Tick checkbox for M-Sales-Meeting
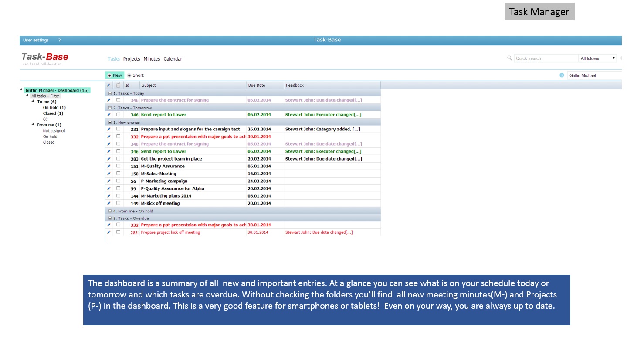Screen dimensions: 644x362 pos(118,174)
